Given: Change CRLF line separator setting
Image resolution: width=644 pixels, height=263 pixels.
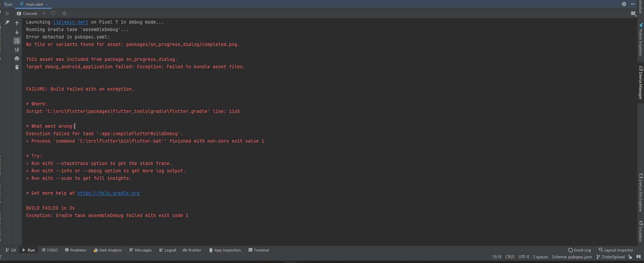Looking at the screenshot, I should tap(510, 257).
